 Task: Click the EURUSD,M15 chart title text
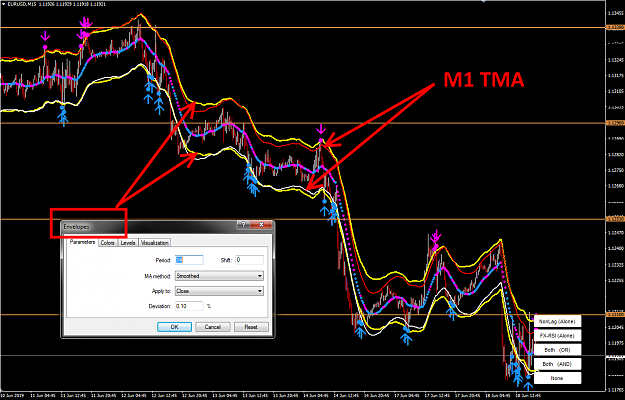22,4
